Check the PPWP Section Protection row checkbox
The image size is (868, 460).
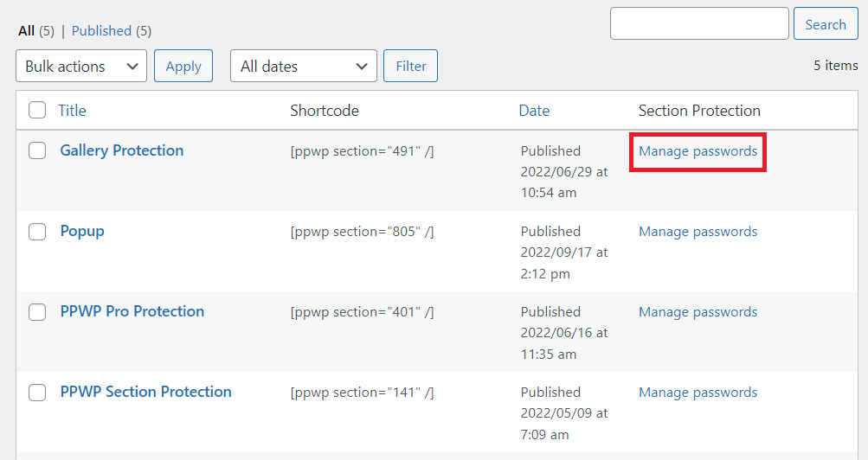(37, 393)
